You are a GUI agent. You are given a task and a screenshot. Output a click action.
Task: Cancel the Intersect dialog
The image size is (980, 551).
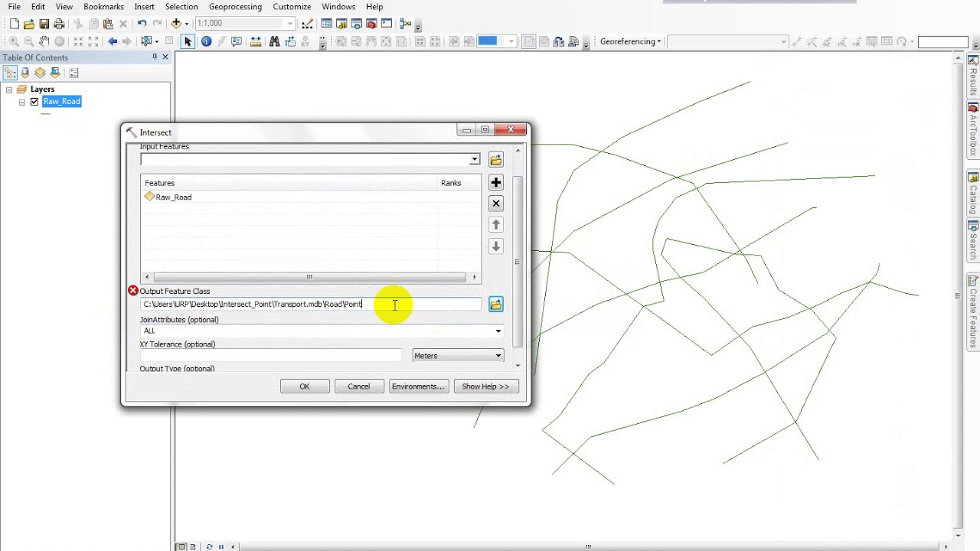coord(359,386)
